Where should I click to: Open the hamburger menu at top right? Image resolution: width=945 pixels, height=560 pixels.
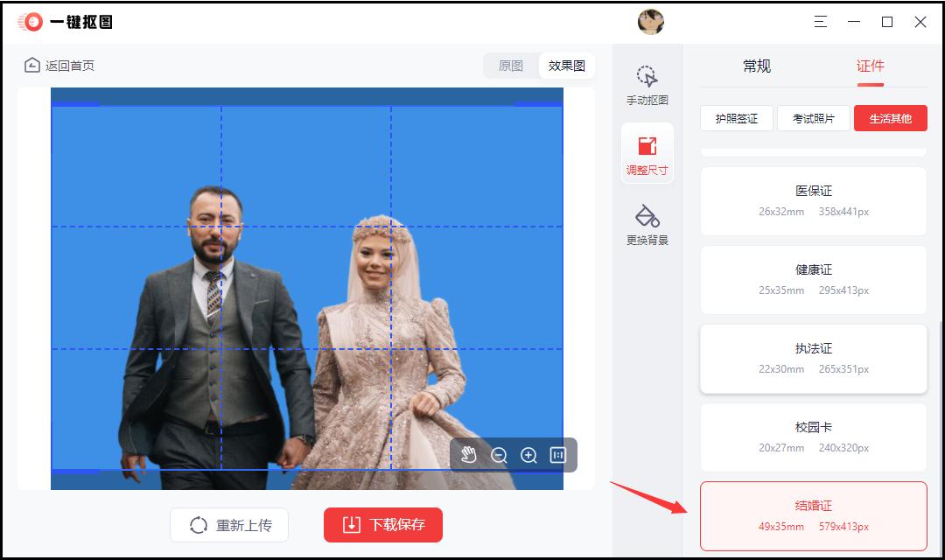coord(820,21)
